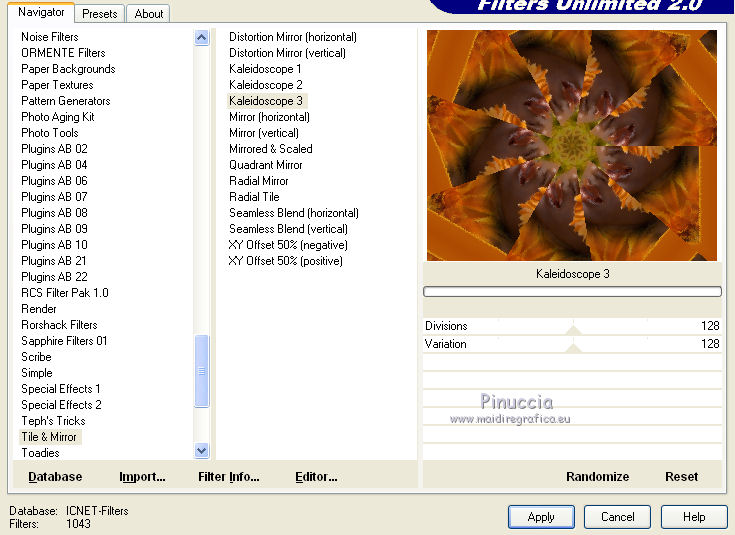This screenshot has height=535, width=735.
Task: Select Plugins AB 04 category
Action: point(54,165)
